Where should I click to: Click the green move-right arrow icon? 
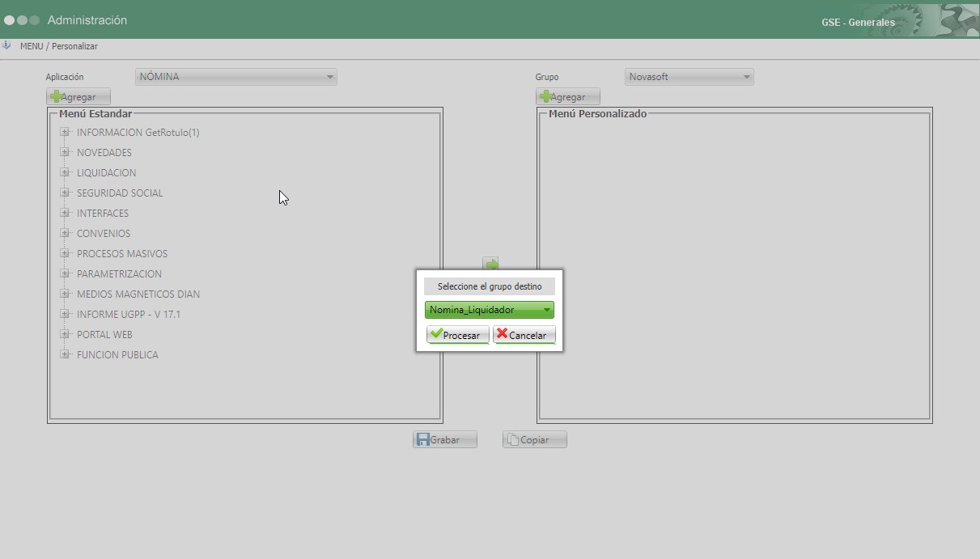490,264
